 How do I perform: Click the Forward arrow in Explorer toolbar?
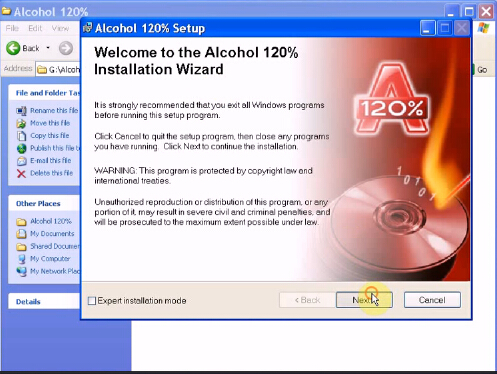tap(66, 48)
